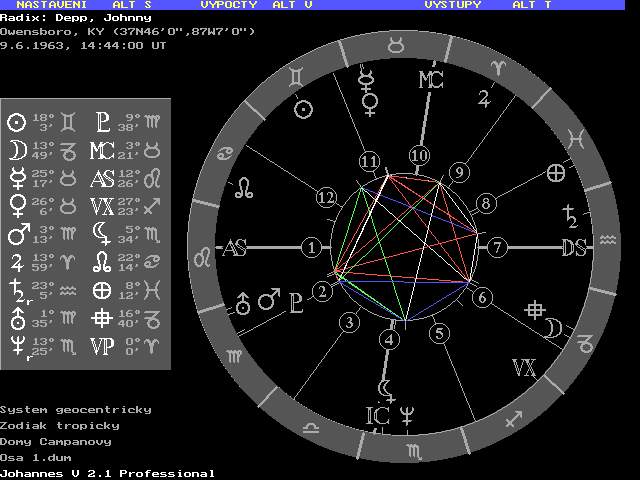Select the AS ascendant label on the chart
The image size is (640, 480).
234,248
